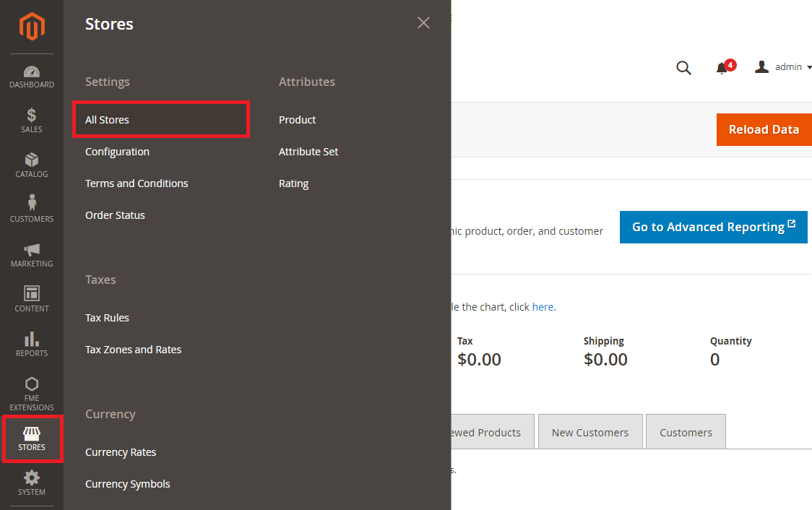This screenshot has width=812, height=510.
Task: Click the search magnifier icon
Action: pos(683,68)
